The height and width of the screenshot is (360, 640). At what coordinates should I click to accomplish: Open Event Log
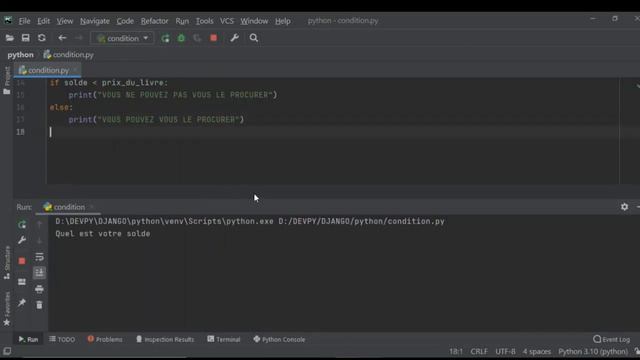point(611,340)
